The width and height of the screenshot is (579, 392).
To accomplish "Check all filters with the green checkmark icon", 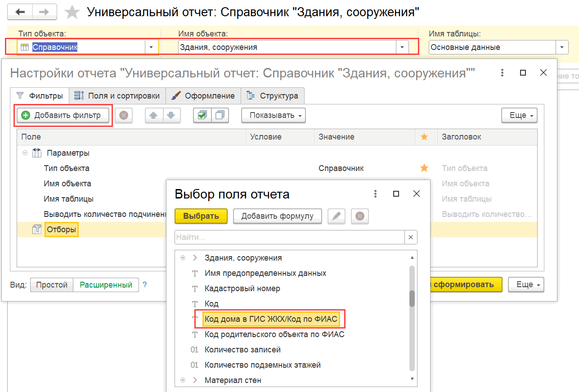I will (x=202, y=115).
